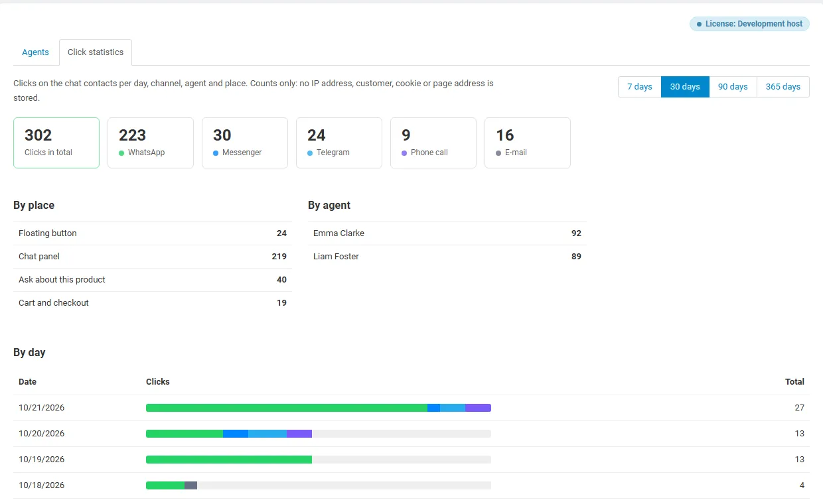Click the purple segment for 10/20/2026

(299, 434)
